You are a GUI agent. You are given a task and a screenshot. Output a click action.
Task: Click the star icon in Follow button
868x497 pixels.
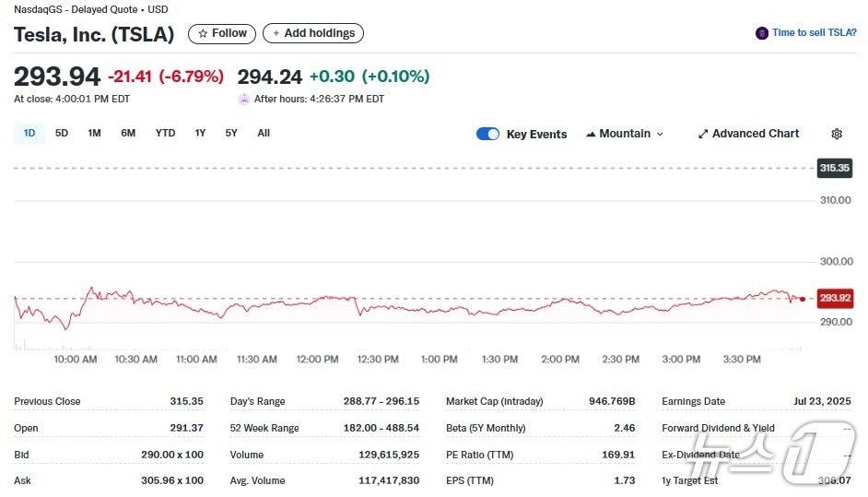click(203, 33)
